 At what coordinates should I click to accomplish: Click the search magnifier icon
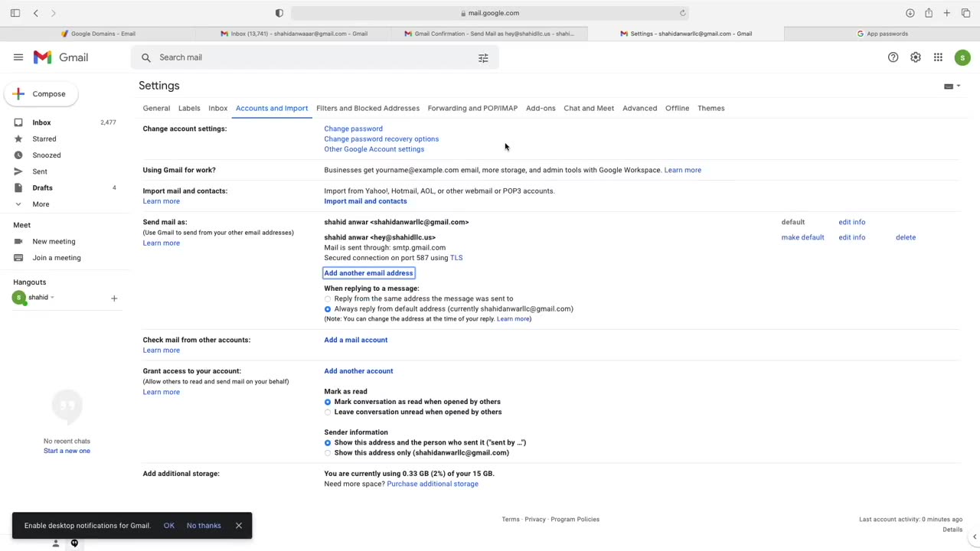[146, 57]
